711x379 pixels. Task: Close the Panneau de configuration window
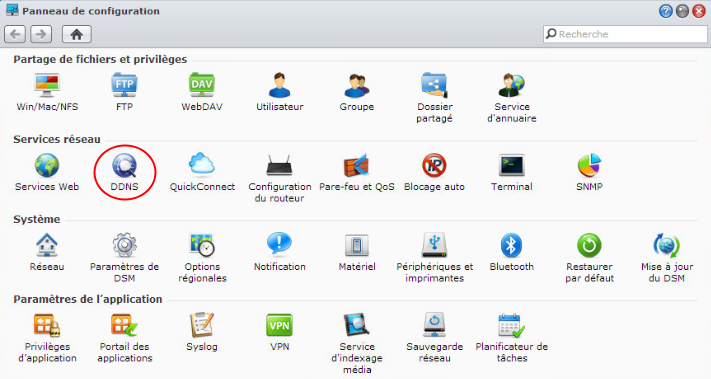pyautogui.click(x=699, y=11)
